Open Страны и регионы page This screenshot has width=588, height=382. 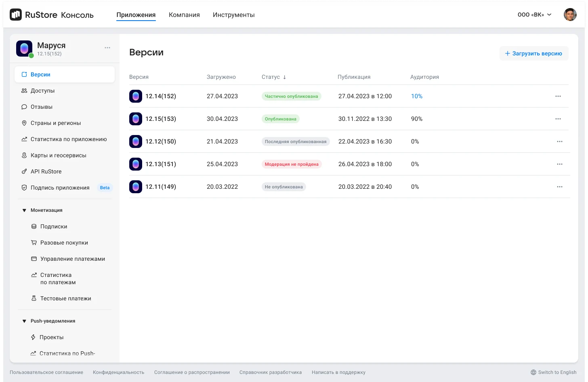pos(55,123)
